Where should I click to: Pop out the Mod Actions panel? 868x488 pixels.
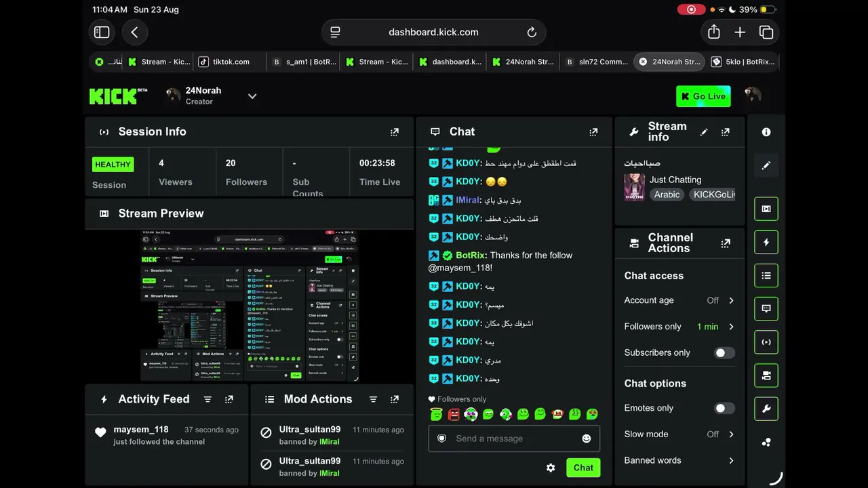pos(395,399)
